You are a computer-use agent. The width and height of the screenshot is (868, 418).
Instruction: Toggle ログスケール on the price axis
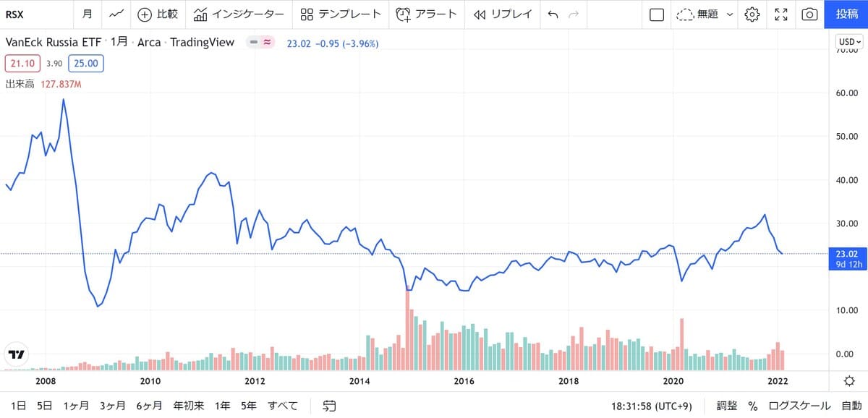[799, 406]
